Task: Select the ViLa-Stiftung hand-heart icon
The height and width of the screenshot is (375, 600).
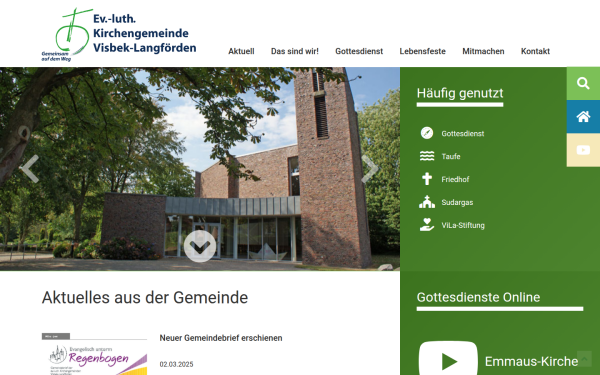Action: point(427,225)
